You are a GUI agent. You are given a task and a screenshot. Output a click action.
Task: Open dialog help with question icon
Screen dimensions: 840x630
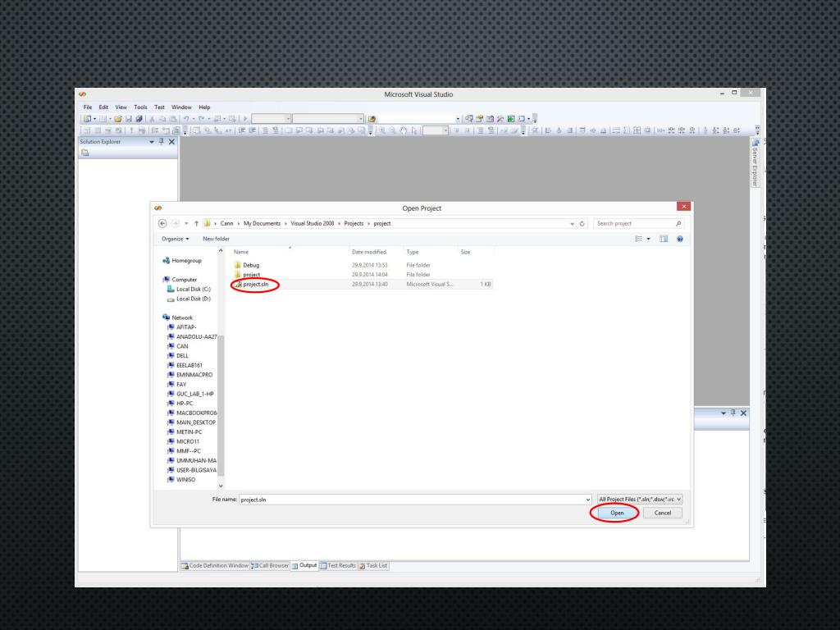680,239
